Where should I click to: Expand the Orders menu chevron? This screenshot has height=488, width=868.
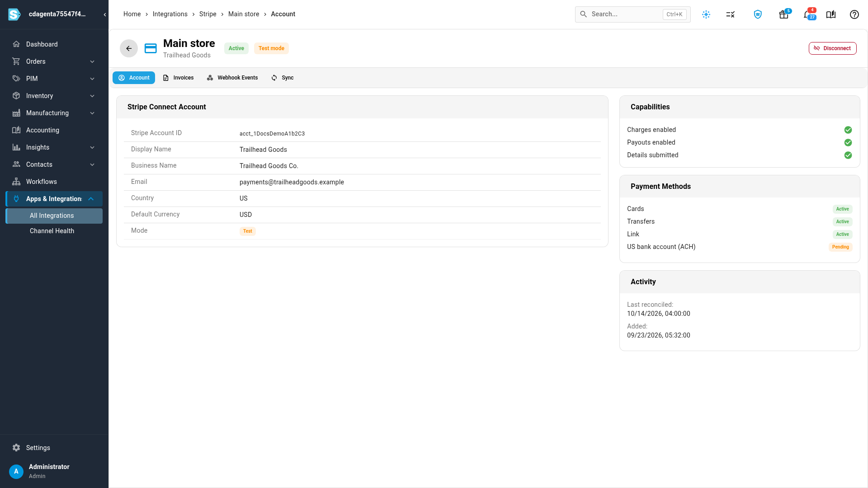[x=92, y=61]
